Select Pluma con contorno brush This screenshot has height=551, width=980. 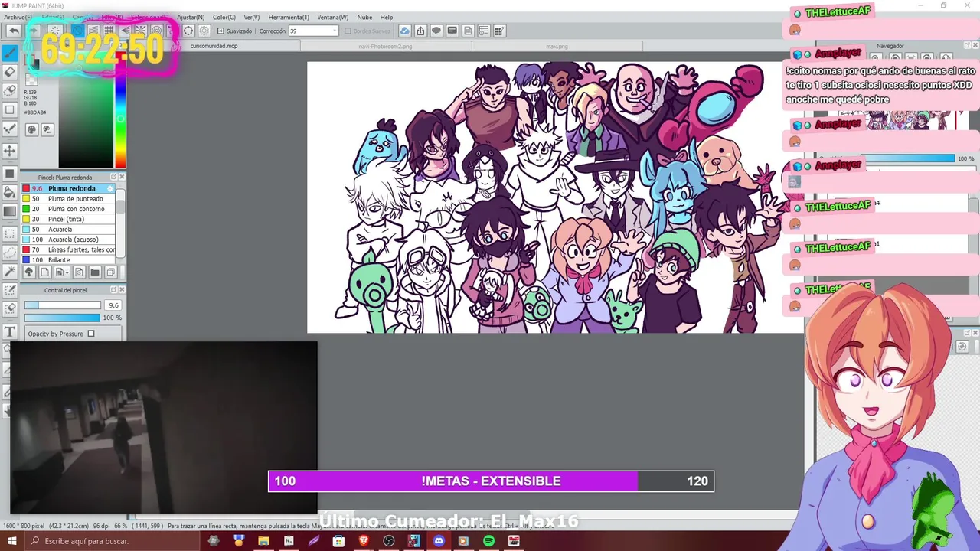click(67, 209)
